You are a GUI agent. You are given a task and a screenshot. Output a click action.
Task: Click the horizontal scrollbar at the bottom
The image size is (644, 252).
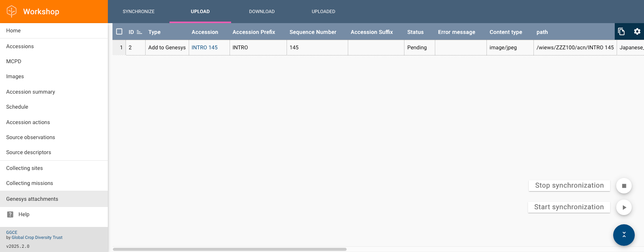pyautogui.click(x=230, y=249)
